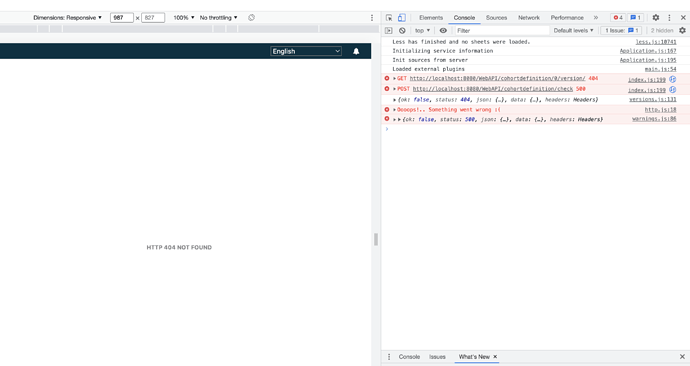
Task: Open the DevTools settings gear
Action: click(656, 18)
